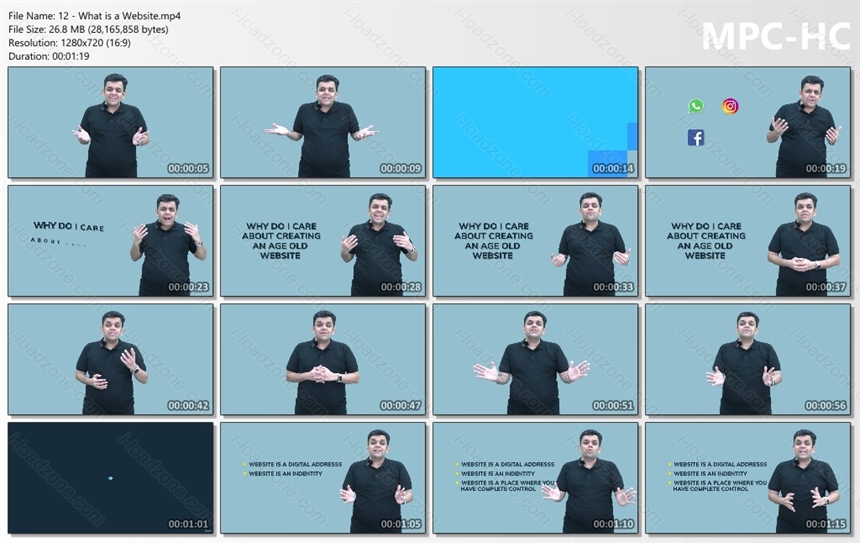Open the thumbnail stamped 00:00:42
Screen dimensions: 860x543
pyautogui.click(x=111, y=359)
